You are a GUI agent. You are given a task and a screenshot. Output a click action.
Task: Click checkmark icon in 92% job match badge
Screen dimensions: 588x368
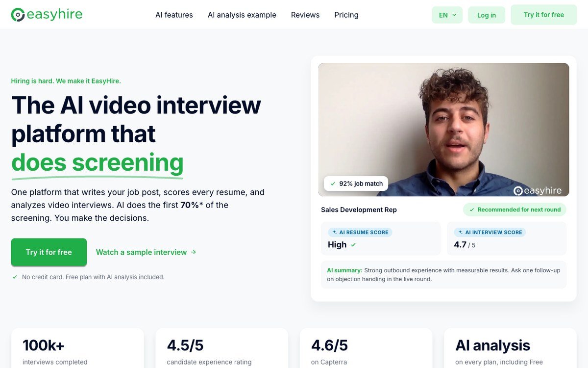tap(332, 184)
